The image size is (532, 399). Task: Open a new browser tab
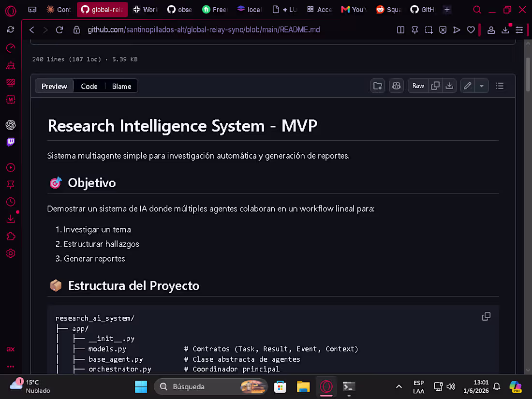pyautogui.click(x=447, y=10)
